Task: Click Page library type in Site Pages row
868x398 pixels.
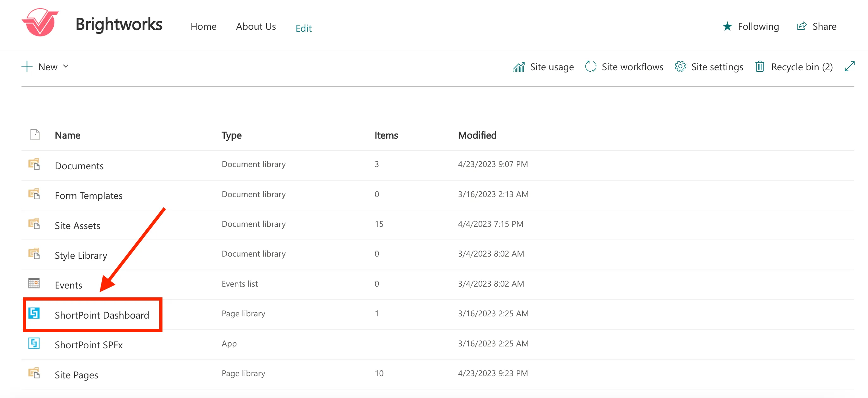Action: 243,373
